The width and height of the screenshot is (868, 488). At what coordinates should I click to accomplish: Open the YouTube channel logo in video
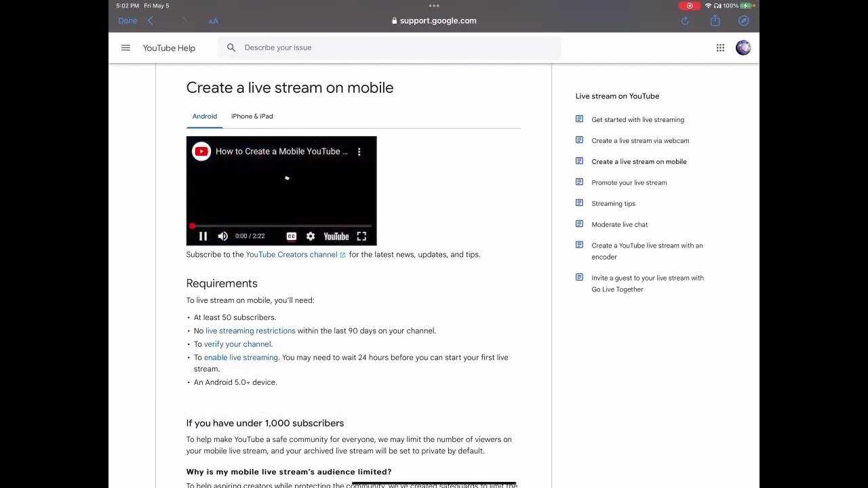(x=201, y=151)
